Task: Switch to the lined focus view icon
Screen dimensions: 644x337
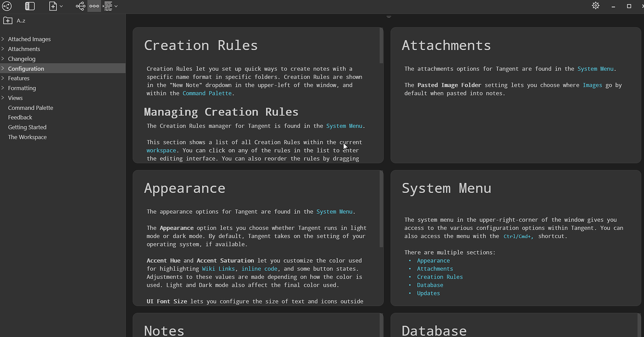Action: [108, 6]
